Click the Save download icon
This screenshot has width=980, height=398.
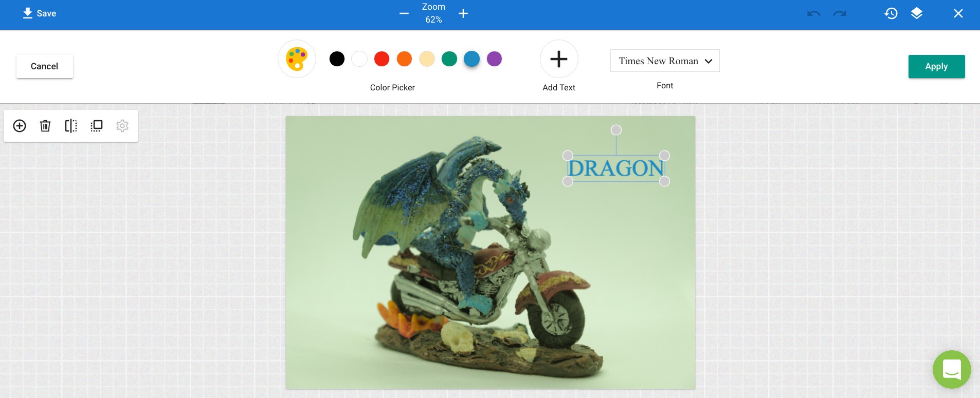(x=28, y=13)
